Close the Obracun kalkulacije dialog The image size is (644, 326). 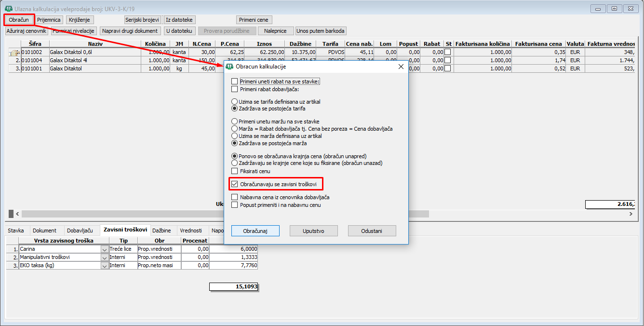401,67
